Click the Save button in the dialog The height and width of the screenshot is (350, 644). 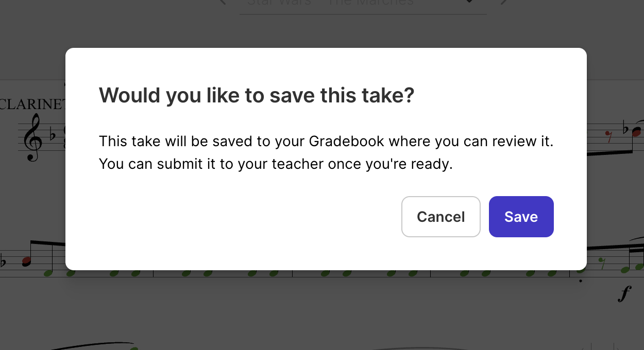point(521,217)
